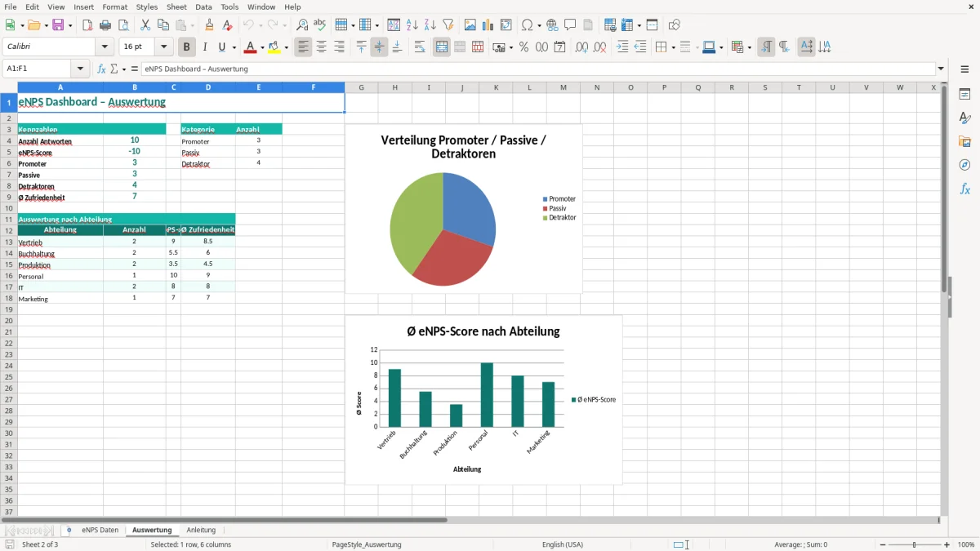
Task: Add a decimal place
Action: tap(581, 47)
